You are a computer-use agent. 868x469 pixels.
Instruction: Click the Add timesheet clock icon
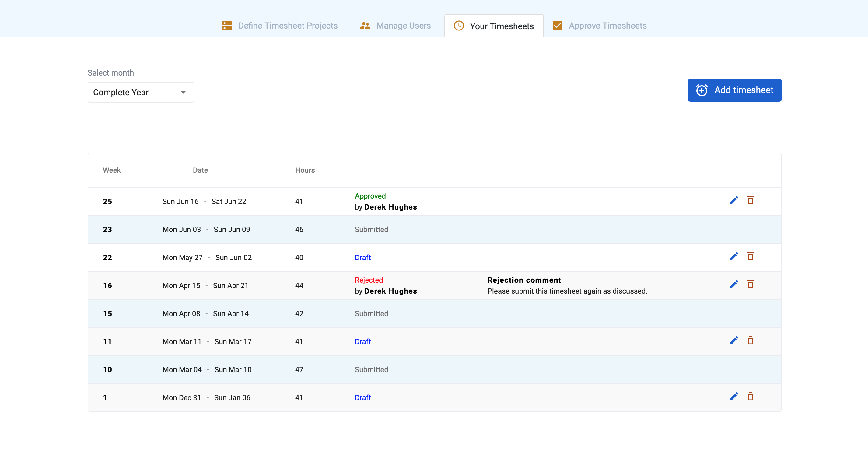(x=702, y=90)
